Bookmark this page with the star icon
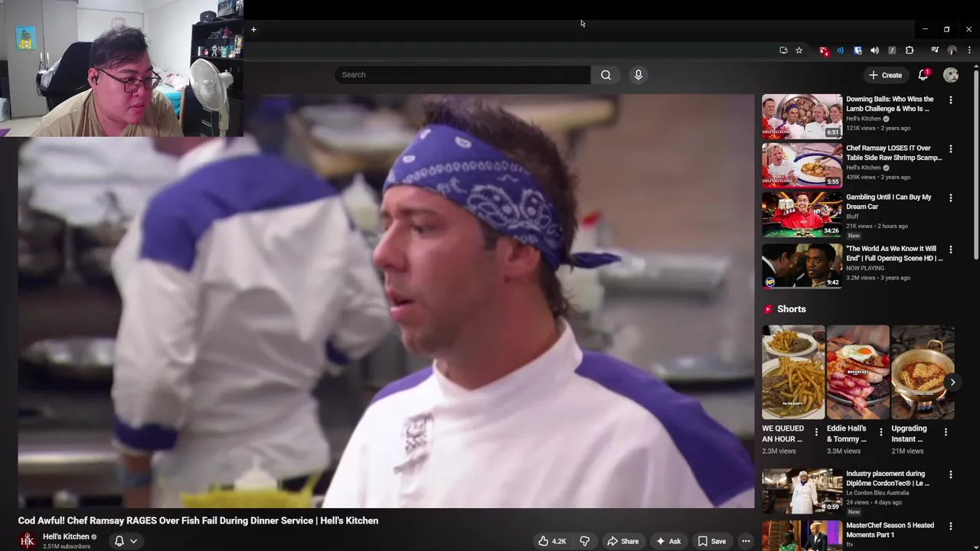980x551 pixels. pos(799,51)
